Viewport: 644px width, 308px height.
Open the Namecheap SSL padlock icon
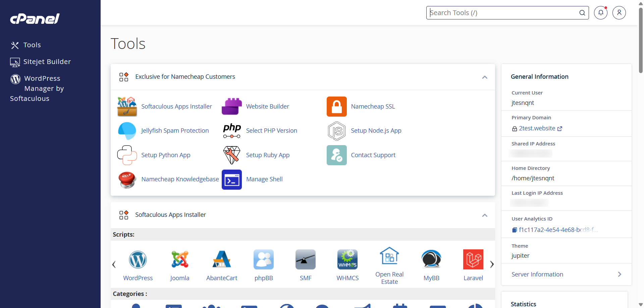(337, 107)
